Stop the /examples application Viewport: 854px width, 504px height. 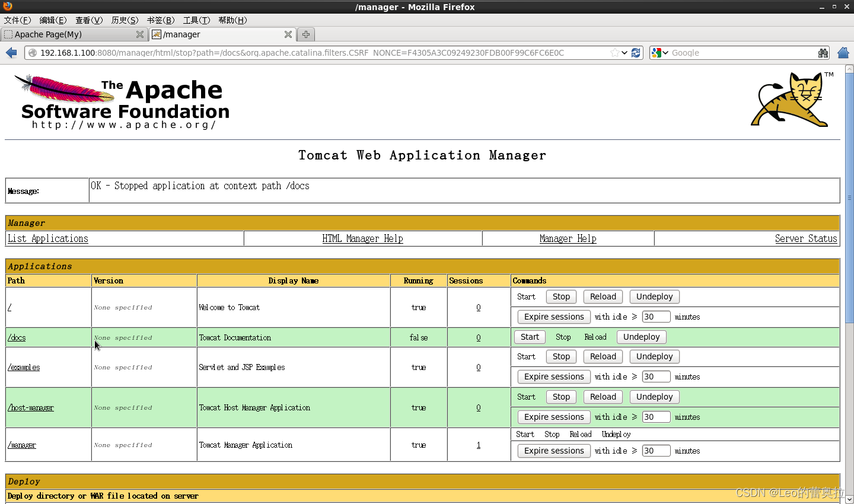561,356
